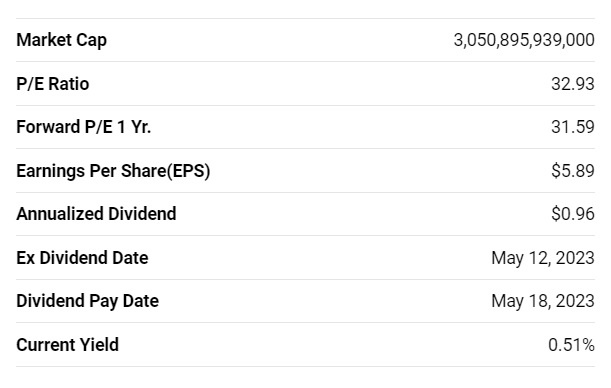Select the pay date May 18, 2023
The width and height of the screenshot is (611, 388).
543,301
